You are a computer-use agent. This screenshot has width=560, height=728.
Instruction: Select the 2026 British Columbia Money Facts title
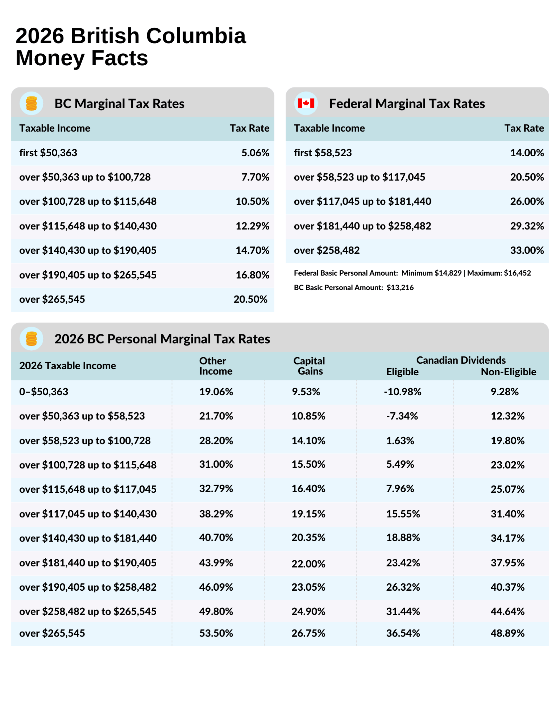click(131, 47)
